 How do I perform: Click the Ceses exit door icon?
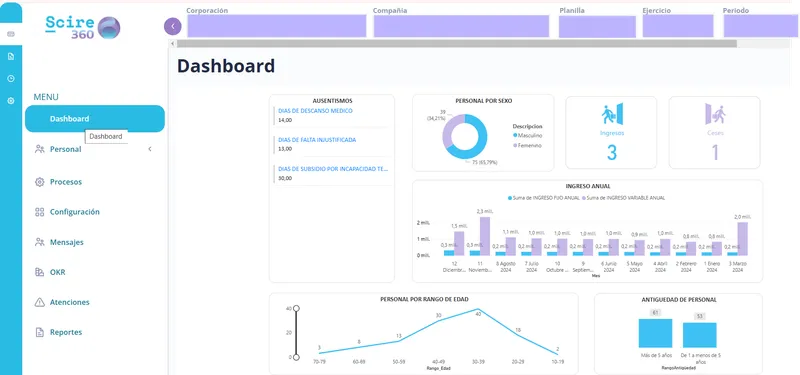715,114
